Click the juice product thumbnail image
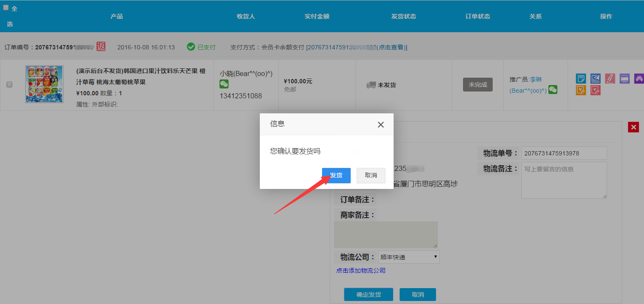This screenshot has width=644, height=304. 44,84
